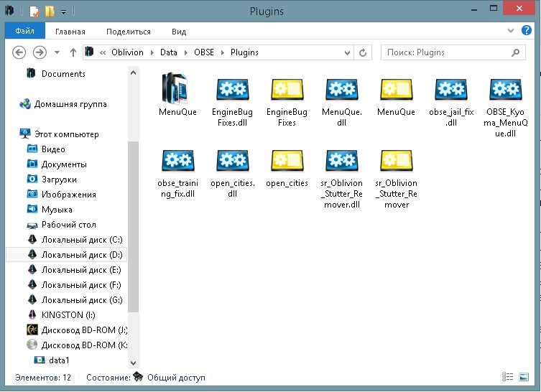The image size is (541, 392).
Task: Go back with the Back arrow
Action: (x=19, y=52)
